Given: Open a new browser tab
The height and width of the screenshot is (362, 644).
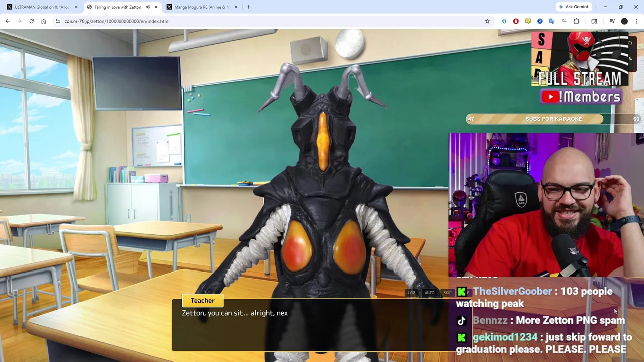Looking at the screenshot, I should click(x=248, y=7).
